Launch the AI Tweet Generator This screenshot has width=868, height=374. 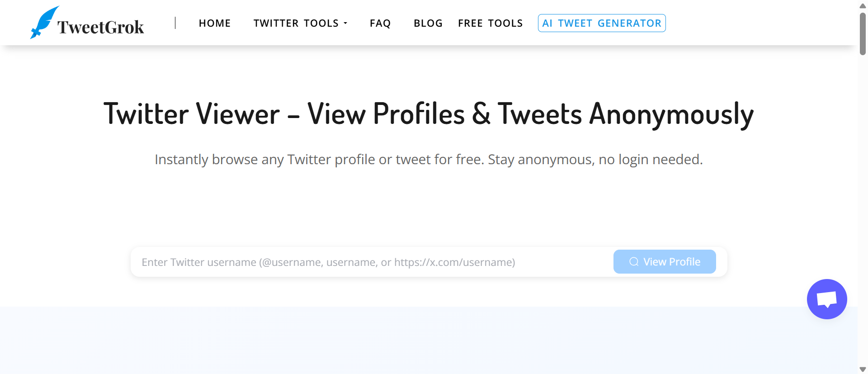click(602, 23)
